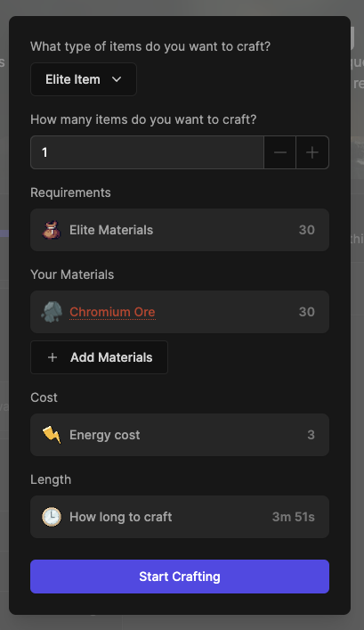The height and width of the screenshot is (630, 364).
Task: Open the Chromium Ore link
Action: tap(112, 312)
